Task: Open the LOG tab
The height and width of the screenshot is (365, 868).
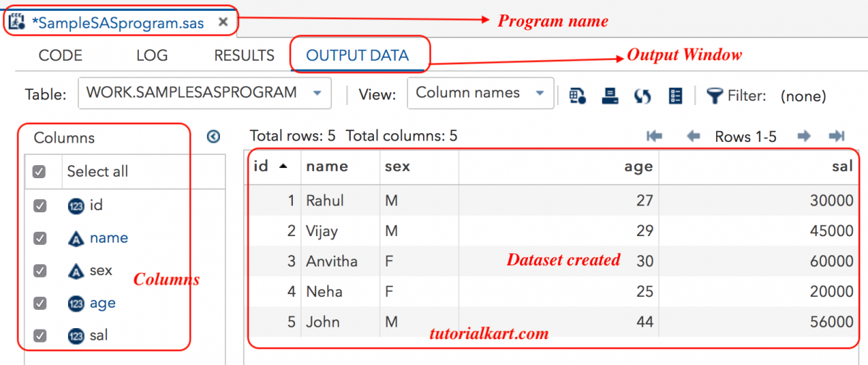Action: coord(152,56)
